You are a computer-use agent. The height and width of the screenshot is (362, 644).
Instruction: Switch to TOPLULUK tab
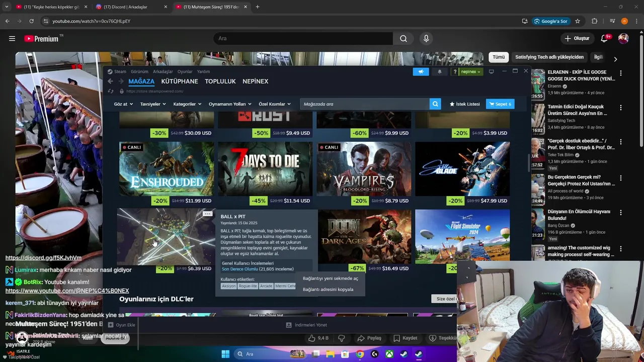(x=220, y=81)
